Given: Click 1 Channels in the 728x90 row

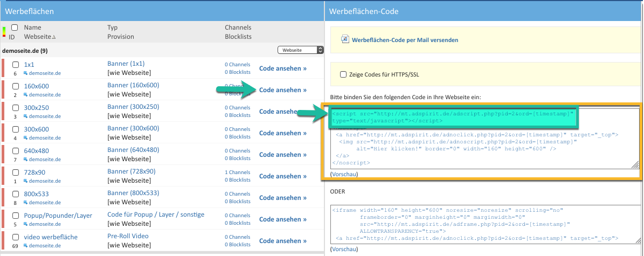Looking at the screenshot, I should [x=238, y=172].
